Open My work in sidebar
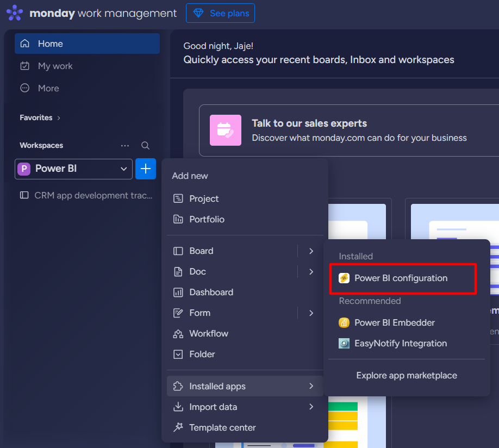Screen dimensions: 499x448 (x=87, y=66)
